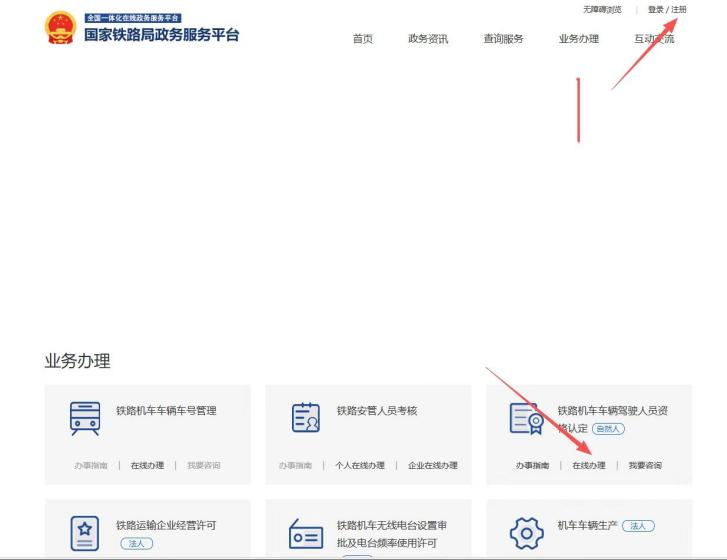The image size is (727, 560).
Task: Click 企业在线办理 under 铁路安管人员考核
Action: click(x=433, y=465)
